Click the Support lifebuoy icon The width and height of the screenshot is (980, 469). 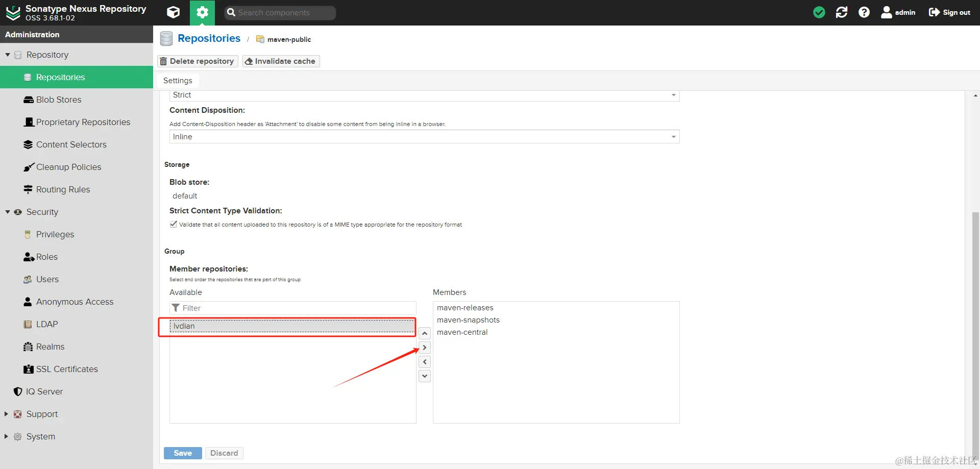coord(18,414)
